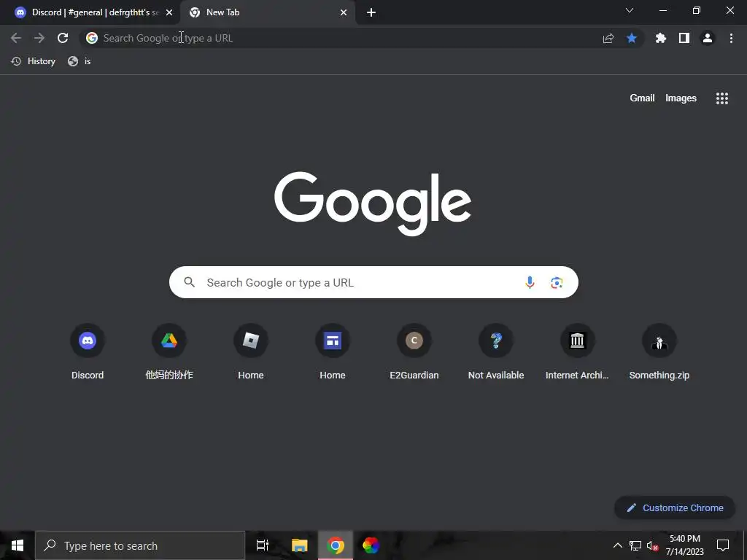
Task: Open the taskbar clock and date
Action: 685,545
